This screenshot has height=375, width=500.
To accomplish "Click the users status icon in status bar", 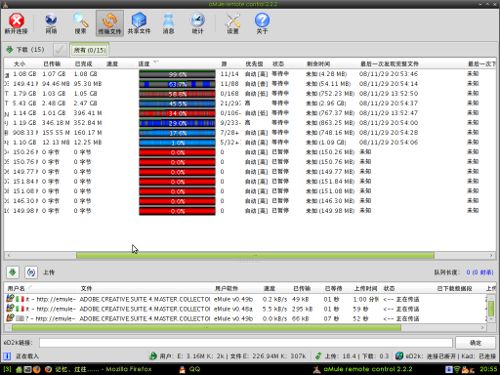I will point(153,356).
